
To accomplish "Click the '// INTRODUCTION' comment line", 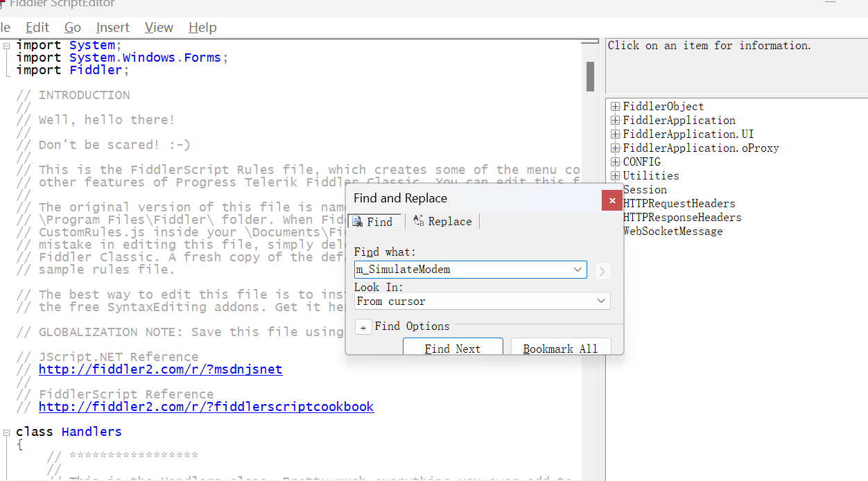I will pos(73,95).
